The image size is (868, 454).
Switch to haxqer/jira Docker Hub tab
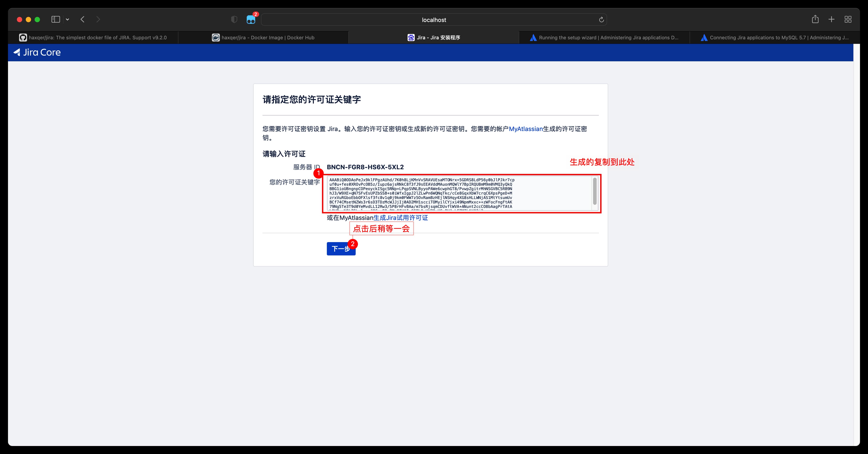(x=263, y=38)
